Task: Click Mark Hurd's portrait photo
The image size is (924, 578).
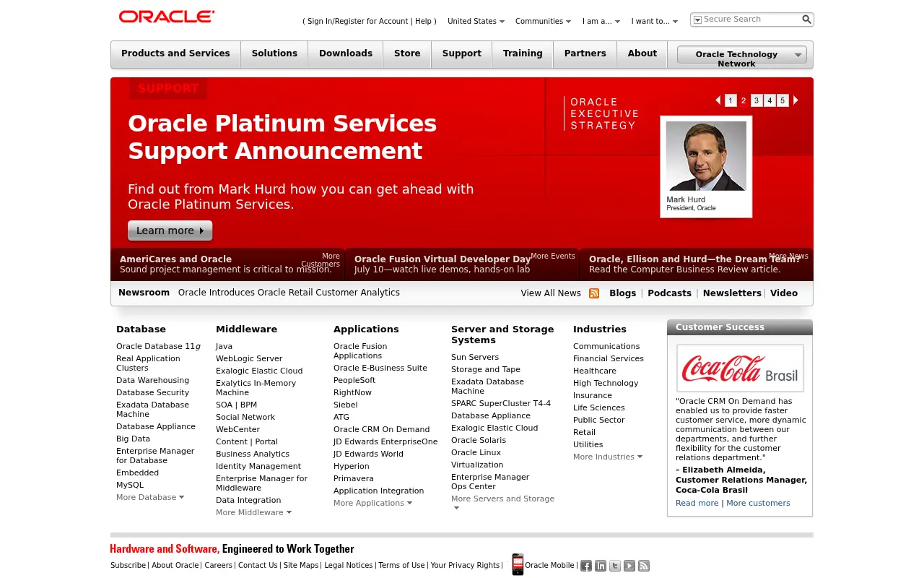Action: pos(706,156)
